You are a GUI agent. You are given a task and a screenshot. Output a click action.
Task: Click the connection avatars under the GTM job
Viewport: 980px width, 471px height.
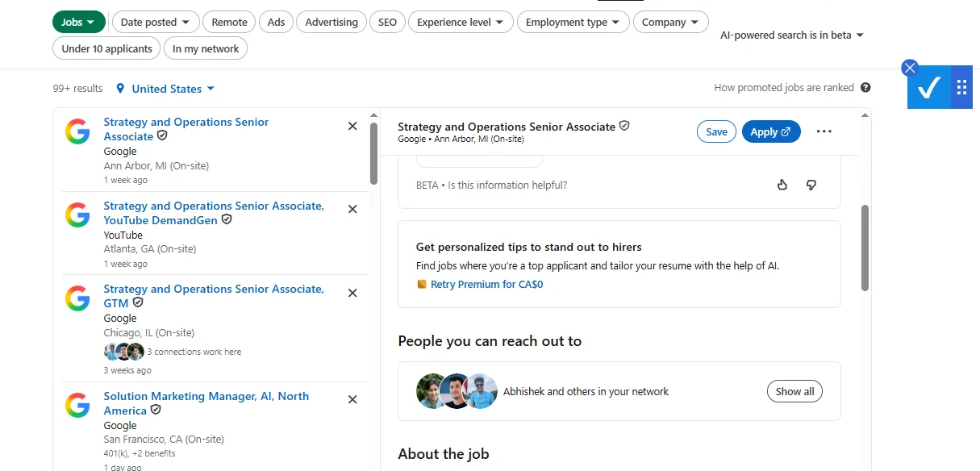[124, 352]
